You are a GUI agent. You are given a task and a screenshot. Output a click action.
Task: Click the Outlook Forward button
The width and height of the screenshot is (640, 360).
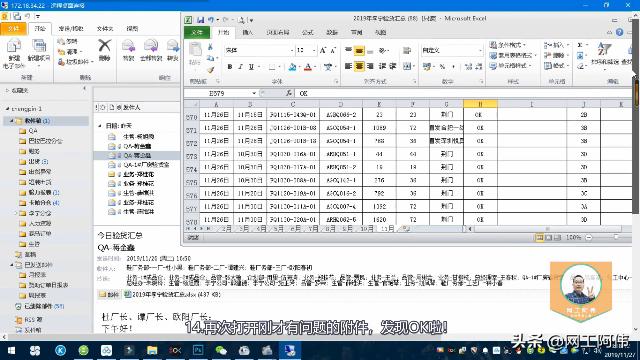tap(173, 50)
